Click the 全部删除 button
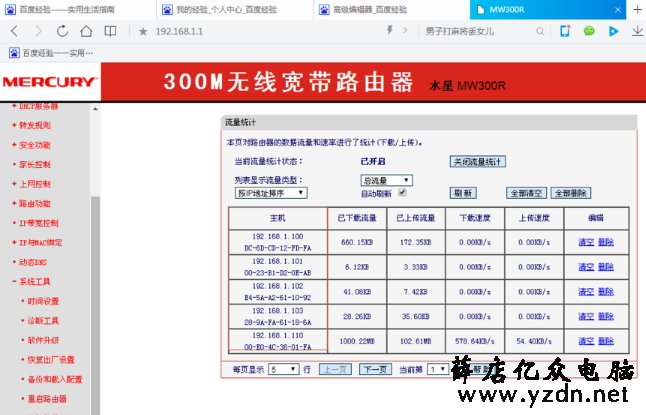This screenshot has width=646, height=415. (571, 193)
